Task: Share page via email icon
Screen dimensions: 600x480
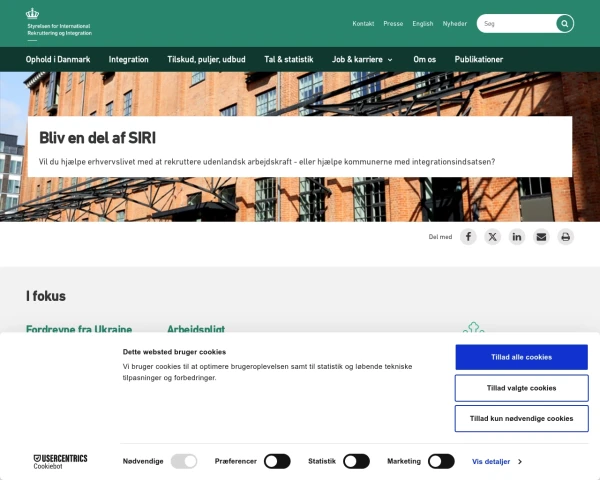Action: (541, 237)
